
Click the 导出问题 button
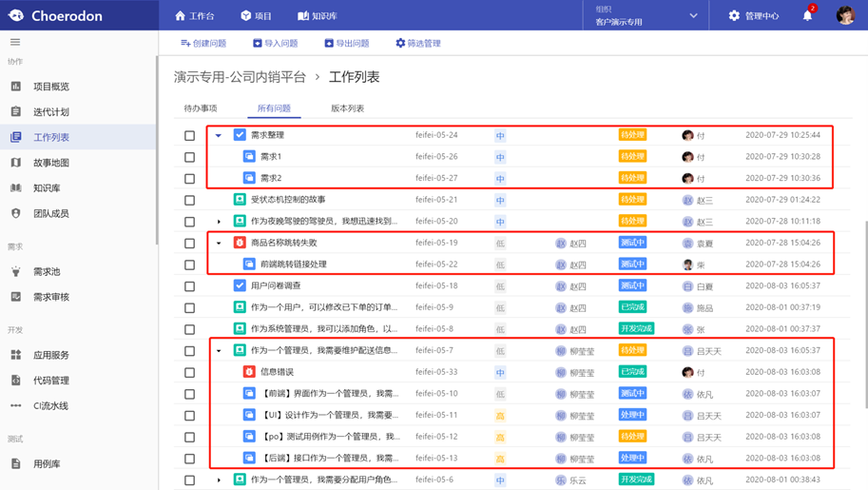coord(347,44)
